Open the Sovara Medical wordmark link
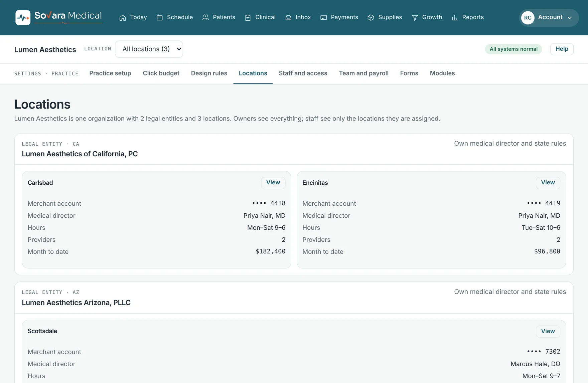 68,17
